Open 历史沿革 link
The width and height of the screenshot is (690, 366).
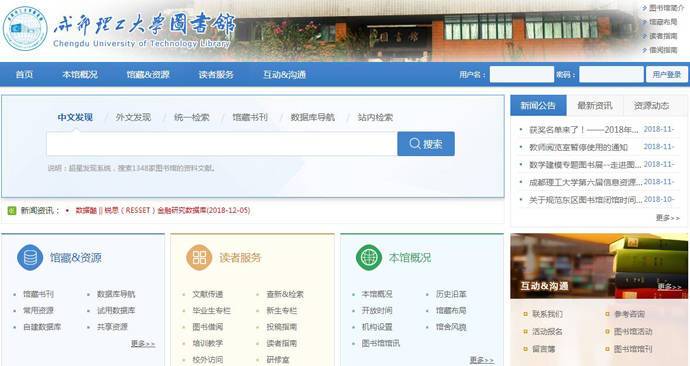pyautogui.click(x=451, y=294)
